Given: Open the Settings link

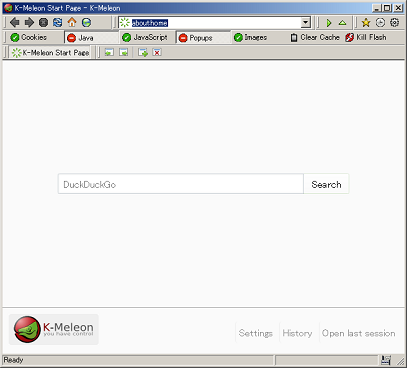Looking at the screenshot, I should coord(256,333).
